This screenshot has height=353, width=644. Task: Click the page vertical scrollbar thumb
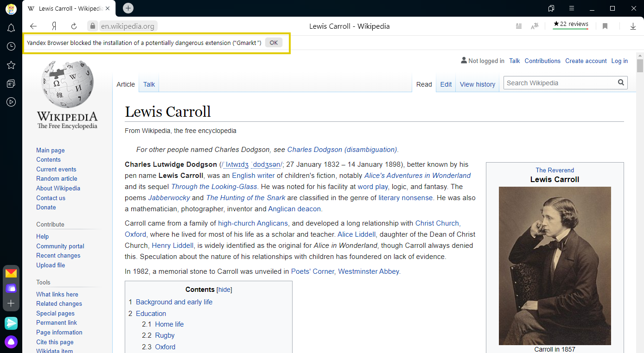click(640, 66)
